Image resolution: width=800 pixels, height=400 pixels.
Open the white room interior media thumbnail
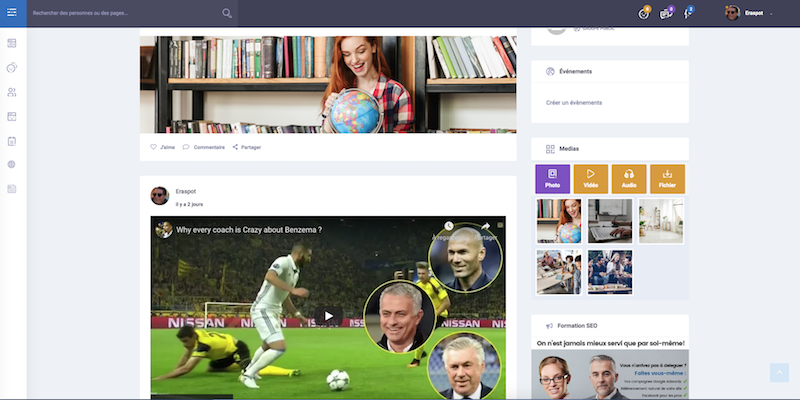661,221
